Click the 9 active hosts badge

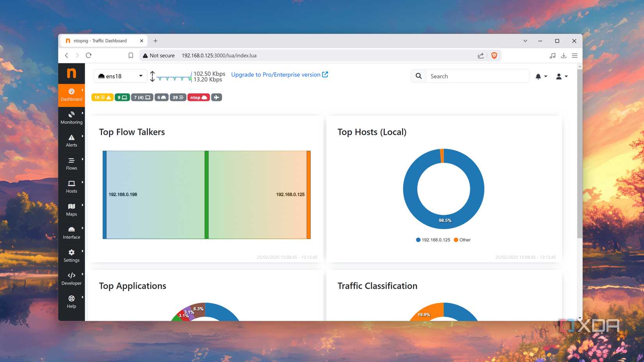click(122, 97)
